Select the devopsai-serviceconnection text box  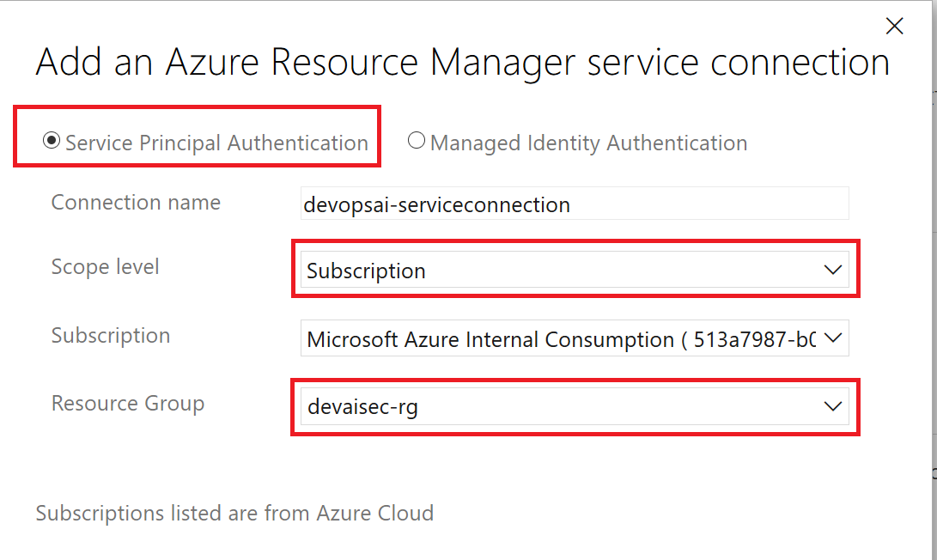click(574, 204)
